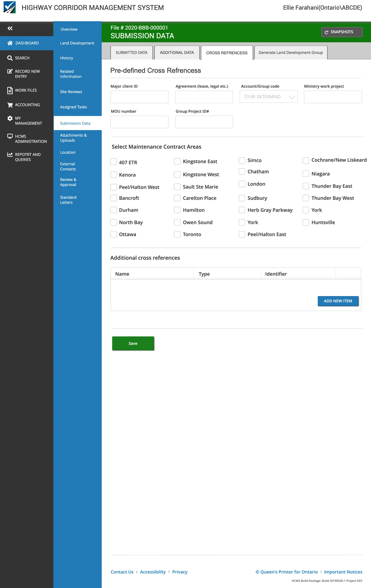The width and height of the screenshot is (371, 588).
Task: Click the Work Files document icon
Action: tap(10, 90)
